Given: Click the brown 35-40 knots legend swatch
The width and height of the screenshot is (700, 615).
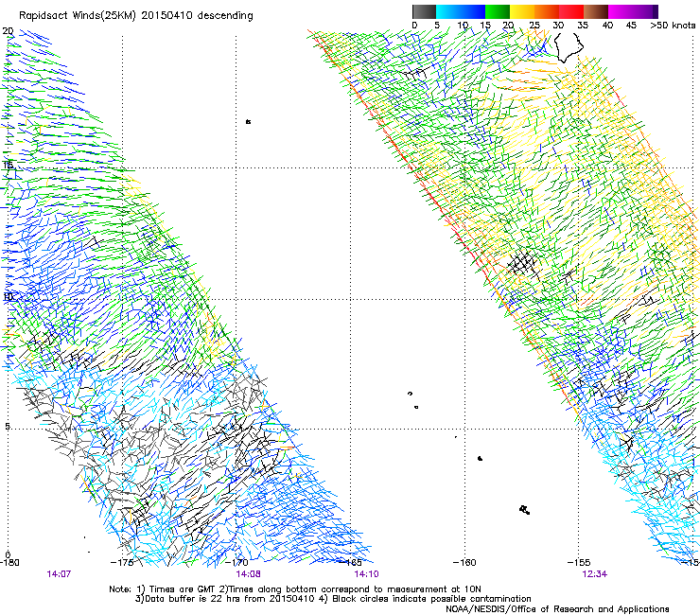Looking at the screenshot, I should click(x=596, y=11).
